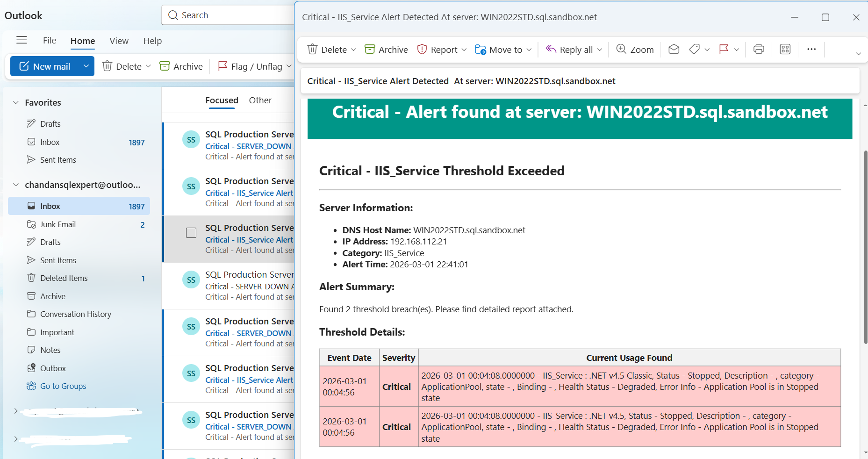Select the checkbox on the highlighted email

(191, 233)
